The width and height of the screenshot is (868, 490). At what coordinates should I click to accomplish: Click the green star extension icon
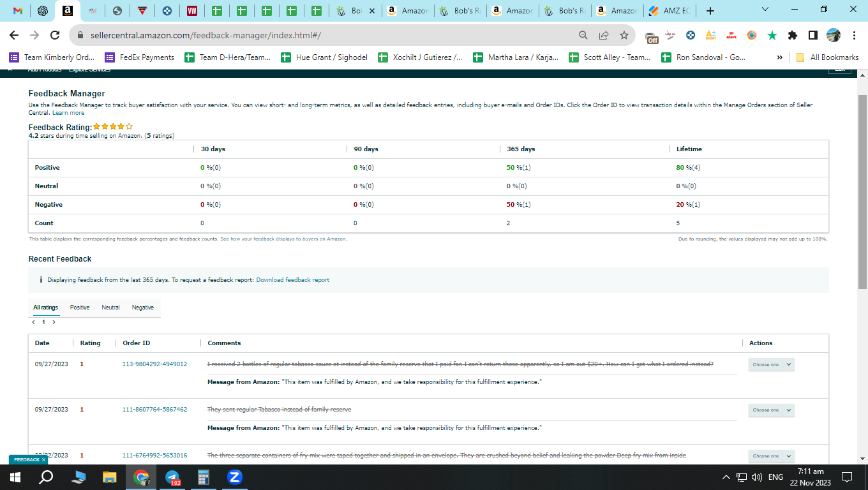tap(772, 35)
